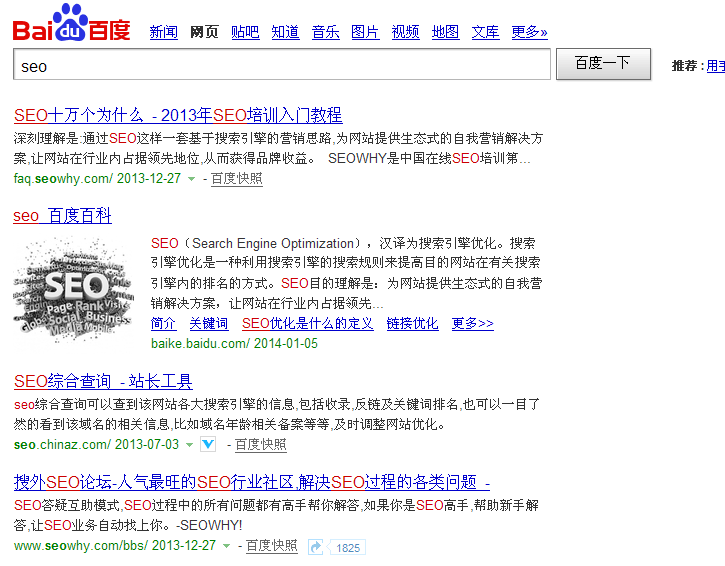Open the 知道 tab
Image resolution: width=725 pixels, height=566 pixels.
coord(285,32)
